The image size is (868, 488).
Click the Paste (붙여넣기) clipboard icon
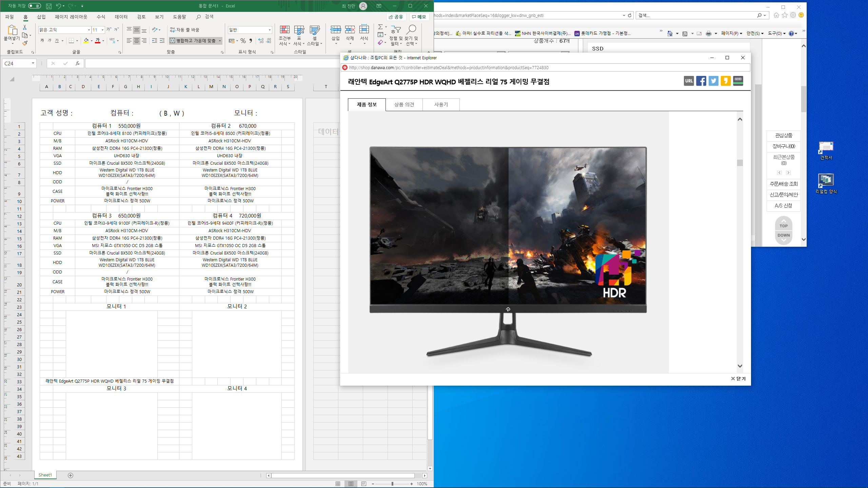[x=12, y=30]
